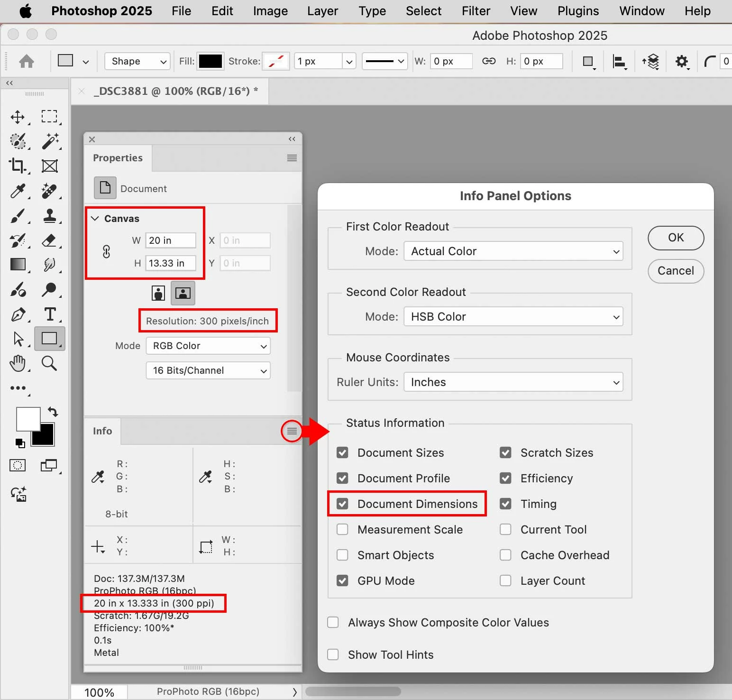
Task: Select the Frame tool
Action: click(50, 166)
